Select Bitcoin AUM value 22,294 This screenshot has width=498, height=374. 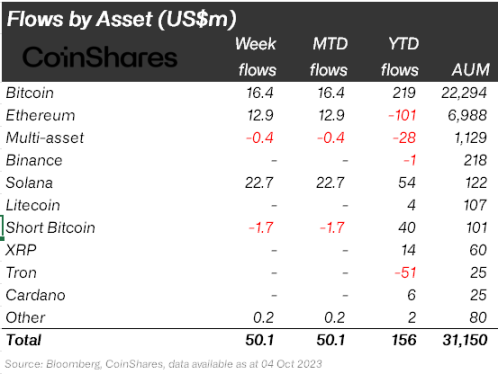click(464, 93)
